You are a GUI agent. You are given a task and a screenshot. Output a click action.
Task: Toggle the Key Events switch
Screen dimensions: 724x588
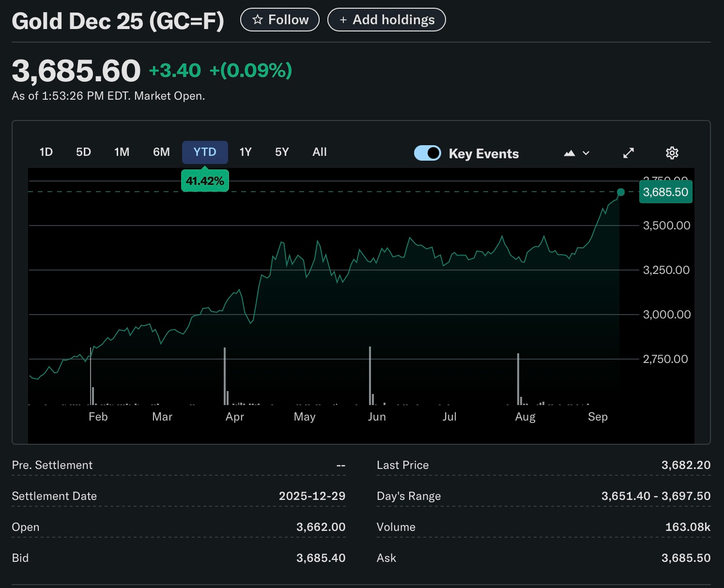pyautogui.click(x=427, y=153)
